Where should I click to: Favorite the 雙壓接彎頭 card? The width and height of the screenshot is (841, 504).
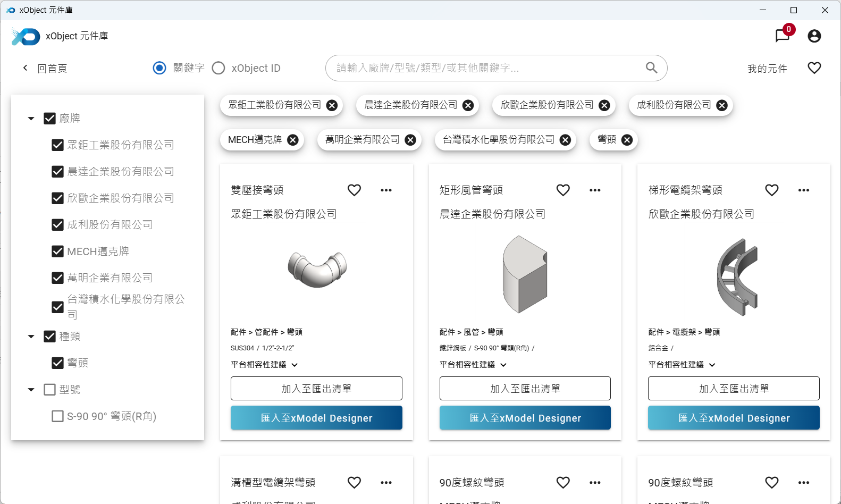354,190
